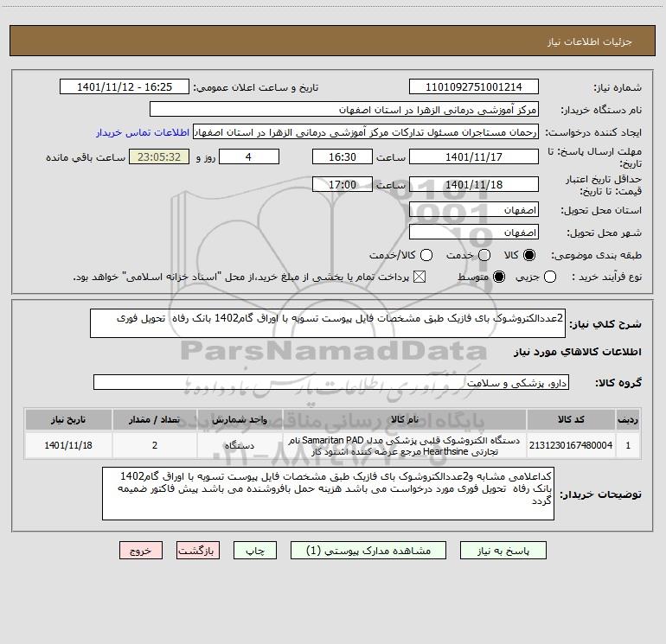Click the بازگشت back button
Screen dimensions: 666x644
198,551
